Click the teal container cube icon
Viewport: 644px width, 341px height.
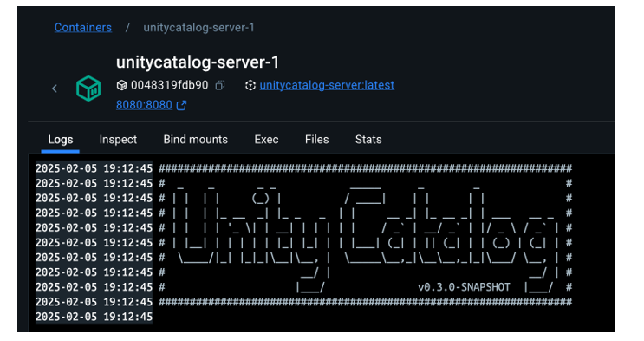click(88, 89)
